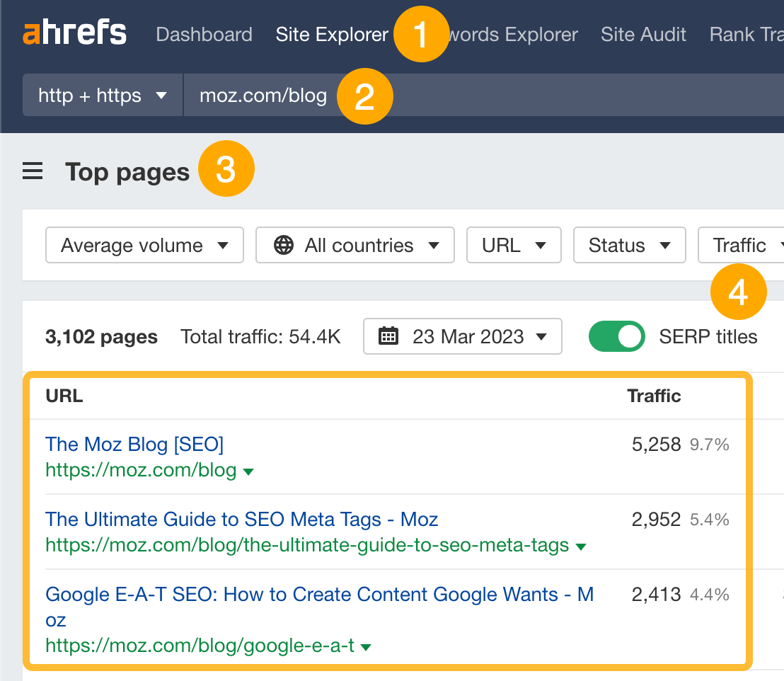Open Site Audit from the navigation bar
This screenshot has height=681, width=784.
[643, 34]
